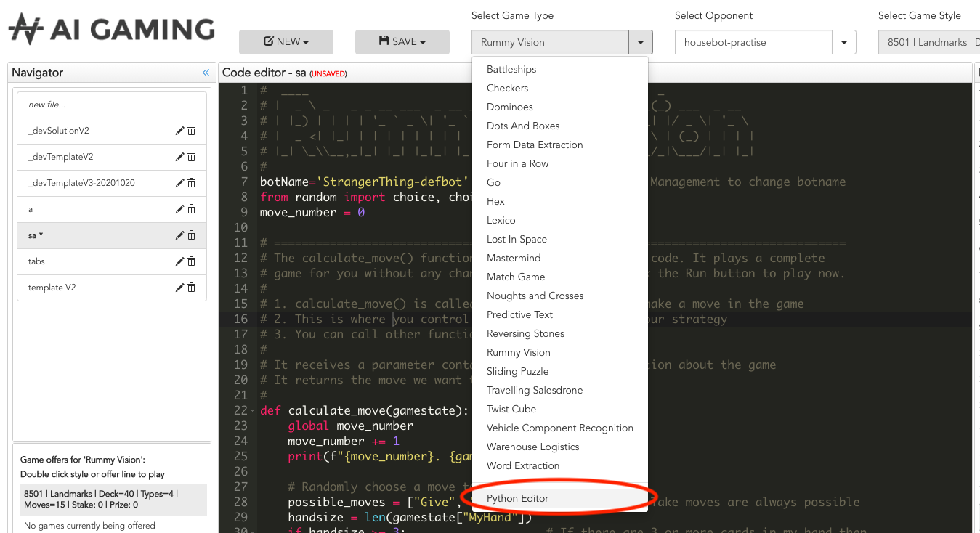The height and width of the screenshot is (533, 980).
Task: Select Match Game option
Action: pos(559,277)
